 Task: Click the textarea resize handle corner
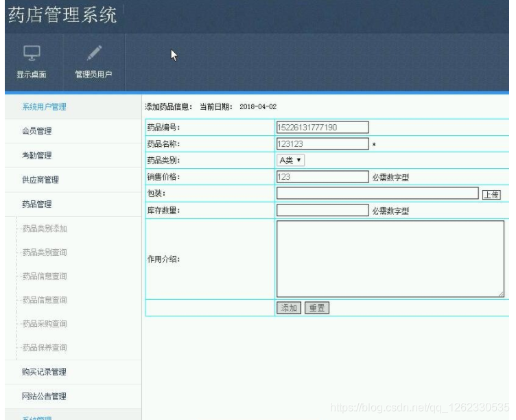tap(501, 294)
